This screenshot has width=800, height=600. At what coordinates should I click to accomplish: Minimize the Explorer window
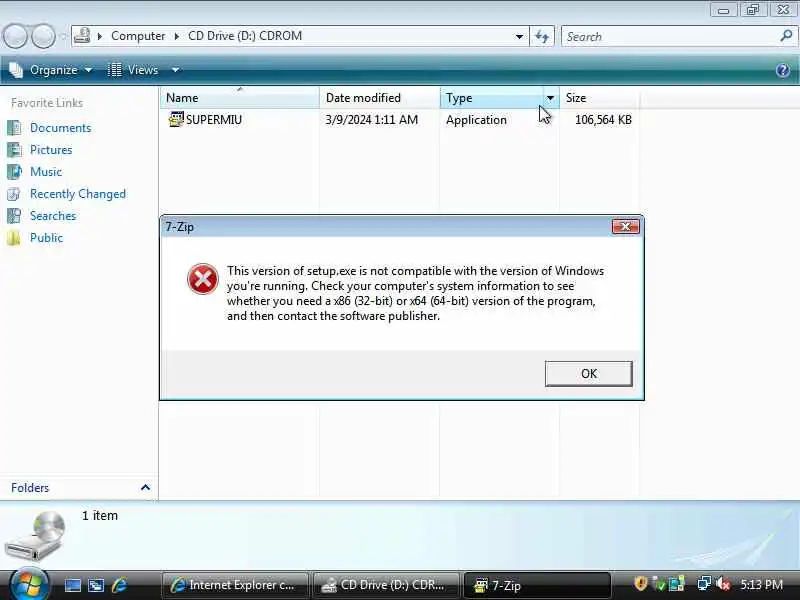click(x=723, y=10)
